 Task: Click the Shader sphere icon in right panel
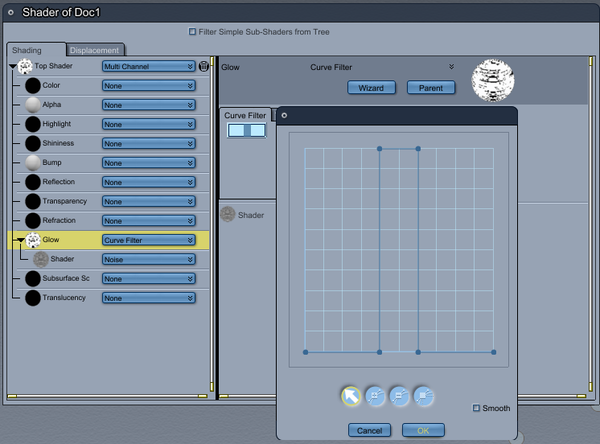(228, 214)
